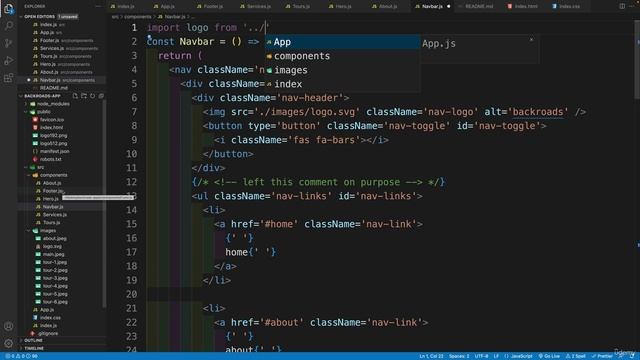Select App suggestion in autocomplete list
This screenshot has width=640, height=360.
click(x=342, y=42)
